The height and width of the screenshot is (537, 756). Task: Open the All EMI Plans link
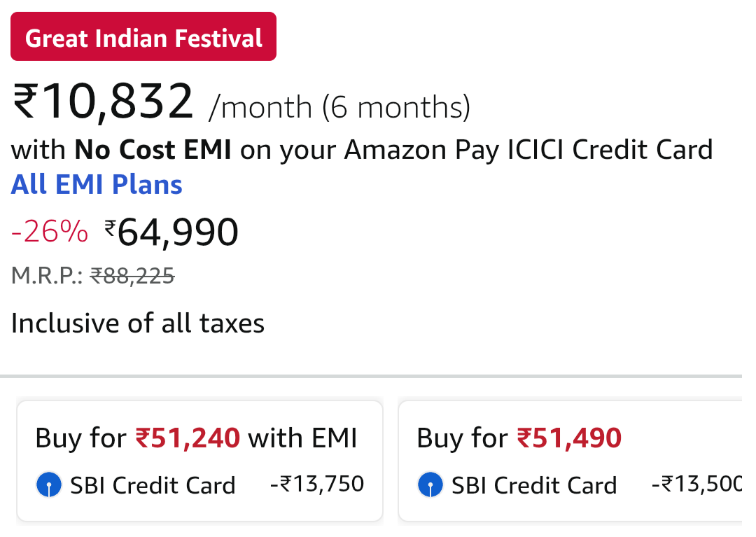coord(97,185)
